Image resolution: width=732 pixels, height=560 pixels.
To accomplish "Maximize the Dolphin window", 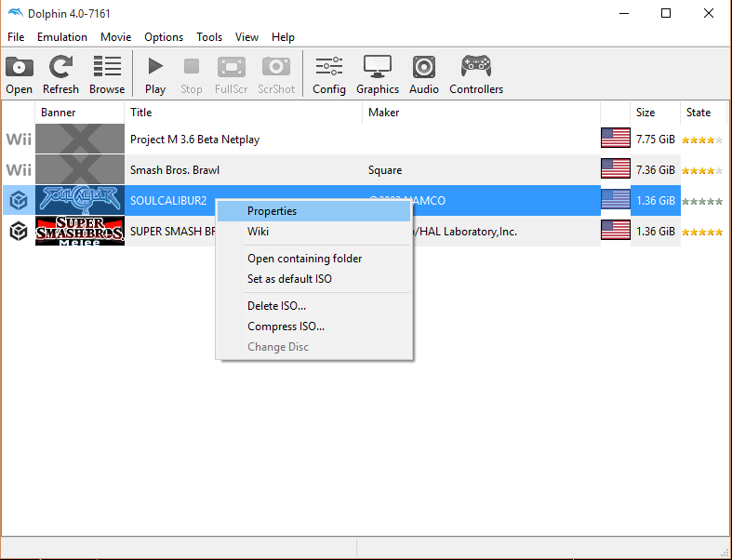I will [666, 13].
